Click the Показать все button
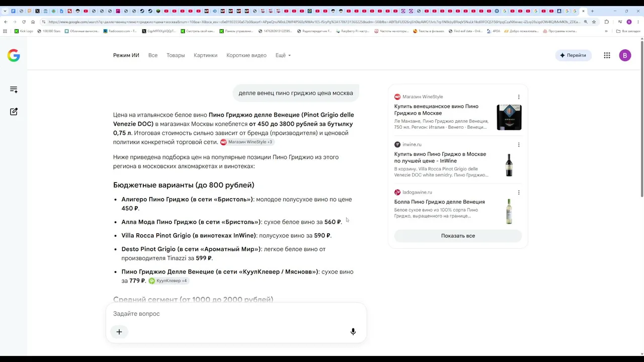 (x=458, y=236)
